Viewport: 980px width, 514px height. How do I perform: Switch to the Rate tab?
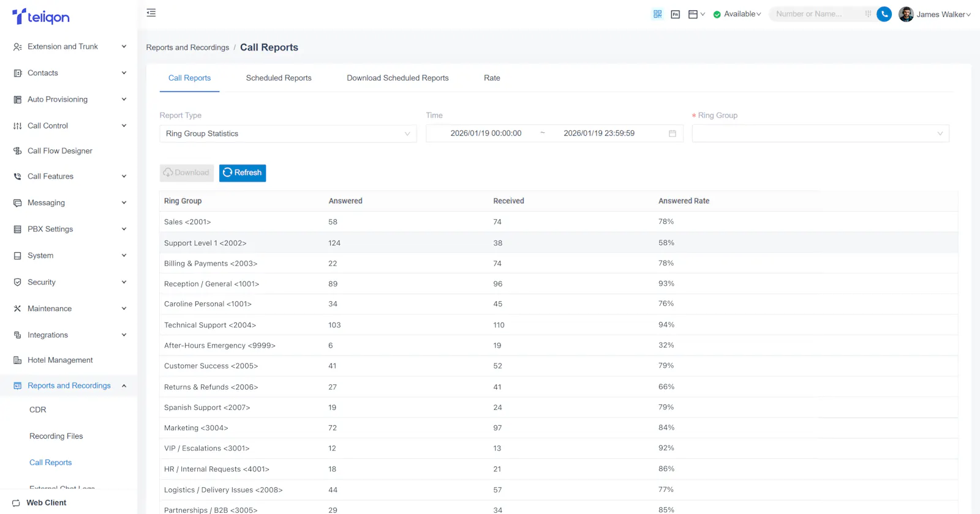coord(492,78)
